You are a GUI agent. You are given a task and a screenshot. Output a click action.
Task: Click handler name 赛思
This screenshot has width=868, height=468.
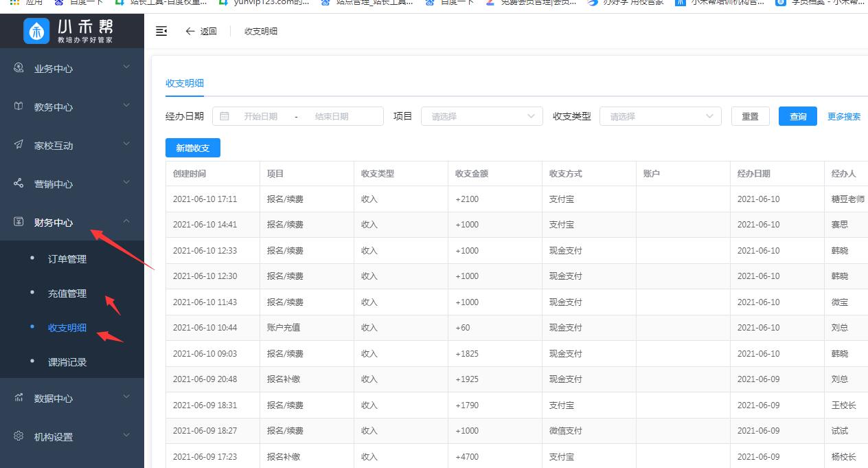(840, 225)
